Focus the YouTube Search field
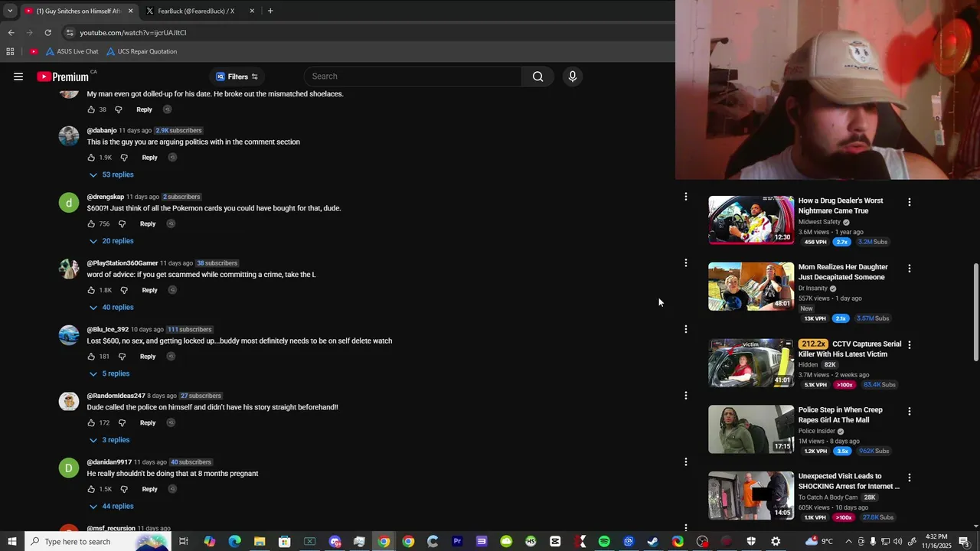The width and height of the screenshot is (980, 551). [x=413, y=77]
